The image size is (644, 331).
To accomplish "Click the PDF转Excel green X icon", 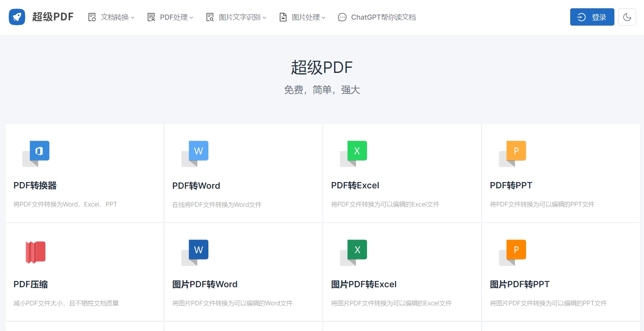I will [x=354, y=154].
